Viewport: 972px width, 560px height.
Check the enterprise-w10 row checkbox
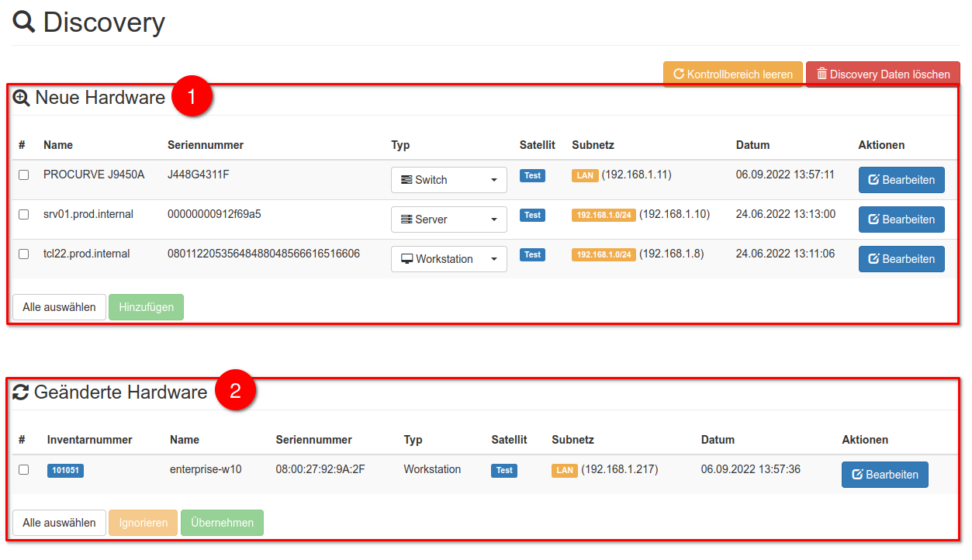24,470
